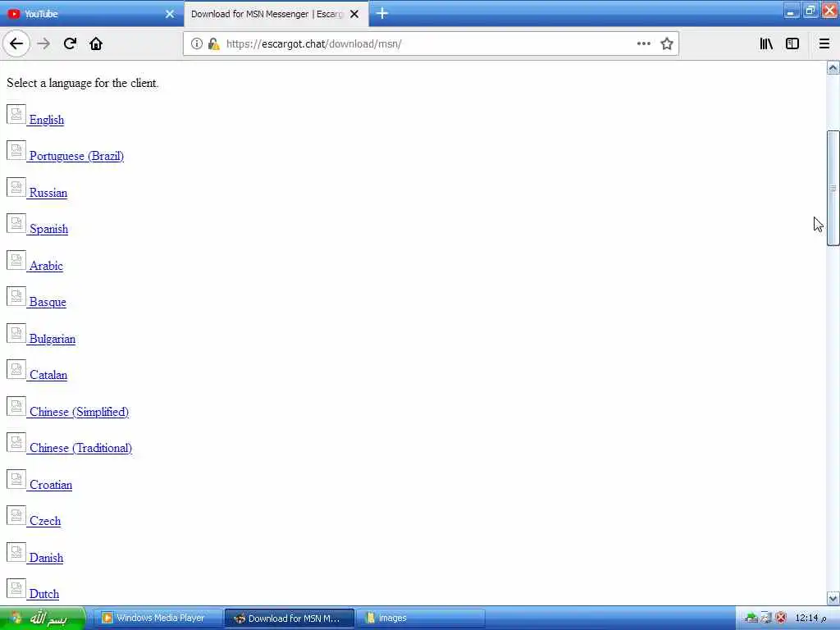Click the padlock warning icon in address bar

click(x=214, y=44)
